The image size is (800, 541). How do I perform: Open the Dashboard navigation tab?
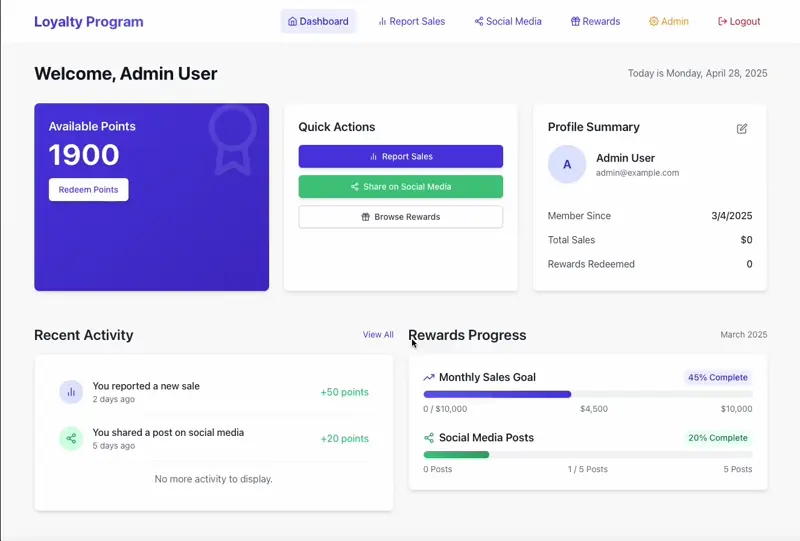[x=318, y=21]
